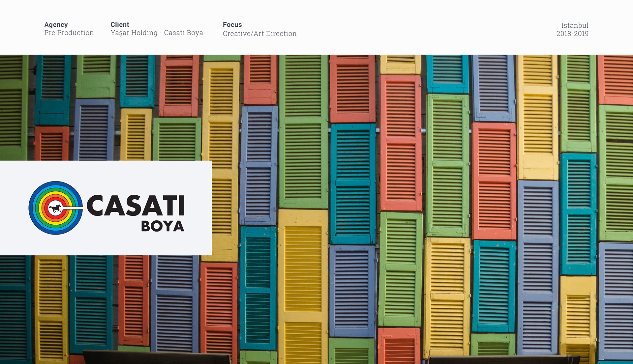This screenshot has width=633, height=364.
Task: Click the black horse emblem in the logo
Action: [55, 208]
